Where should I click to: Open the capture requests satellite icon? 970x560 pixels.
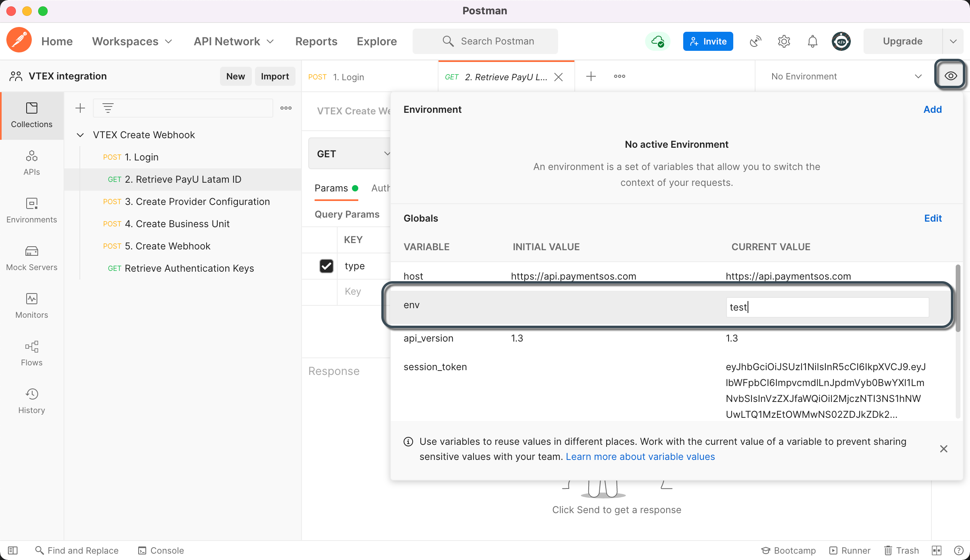pos(755,41)
